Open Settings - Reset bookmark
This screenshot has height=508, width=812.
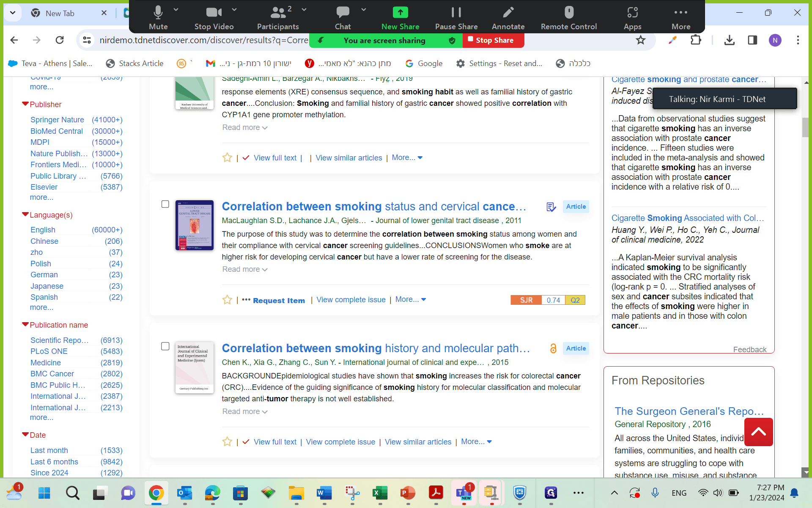(x=499, y=63)
